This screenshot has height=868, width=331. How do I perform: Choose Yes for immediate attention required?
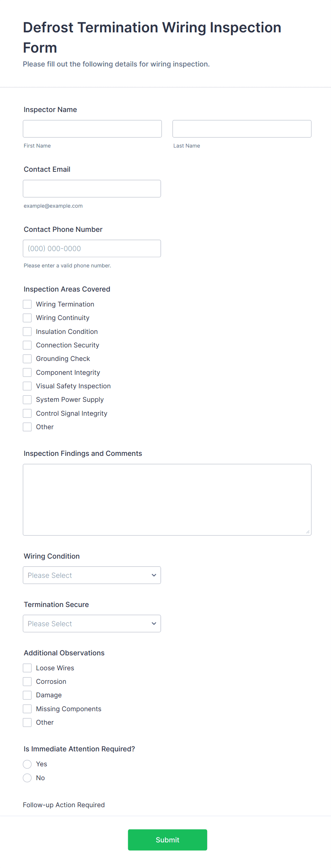[27, 764]
